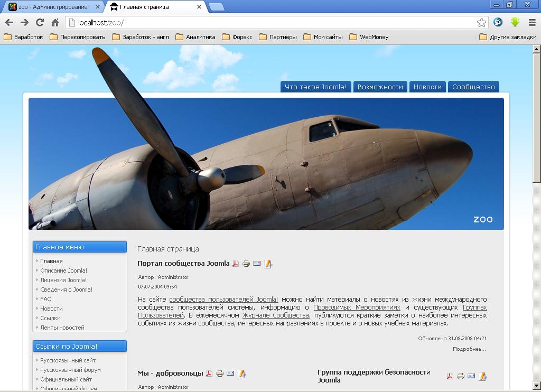Go back with the browser back arrow
Screen dimensions: 541x392
[x=10, y=23]
